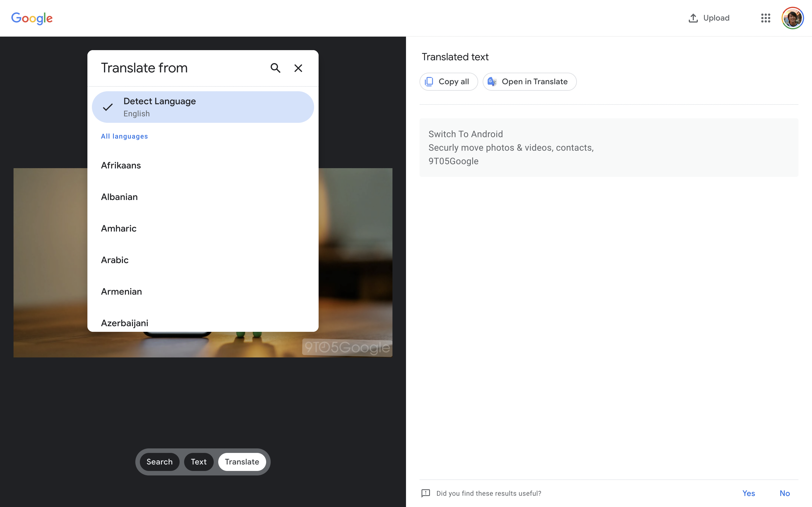Image resolution: width=812 pixels, height=507 pixels.
Task: Switch to the Text mode tab
Action: click(199, 462)
